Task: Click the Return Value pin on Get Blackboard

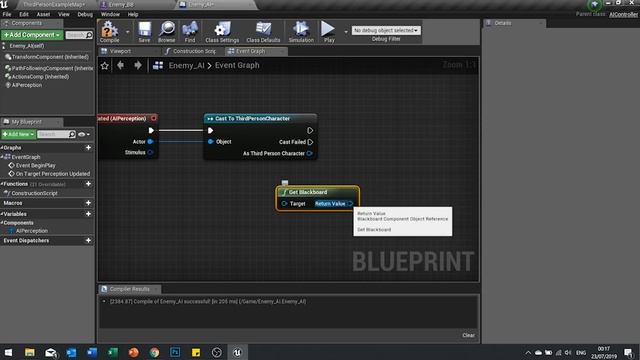Action: click(351, 203)
